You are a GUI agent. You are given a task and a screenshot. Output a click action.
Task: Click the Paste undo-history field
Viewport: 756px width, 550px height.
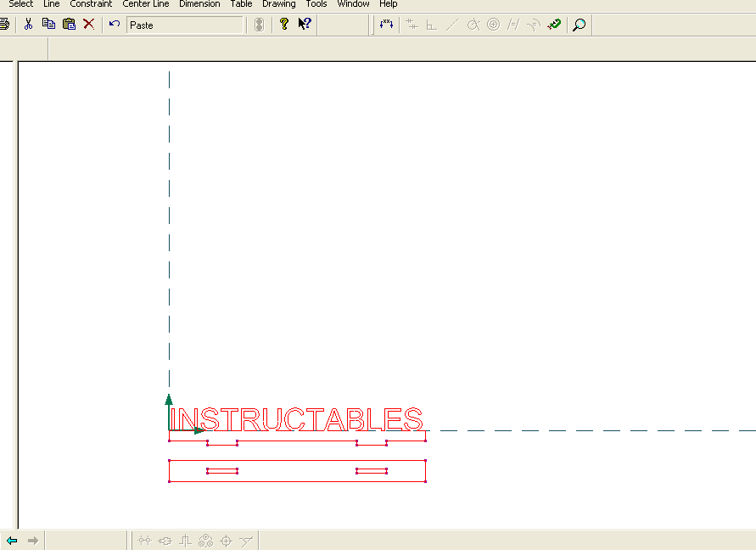click(185, 25)
